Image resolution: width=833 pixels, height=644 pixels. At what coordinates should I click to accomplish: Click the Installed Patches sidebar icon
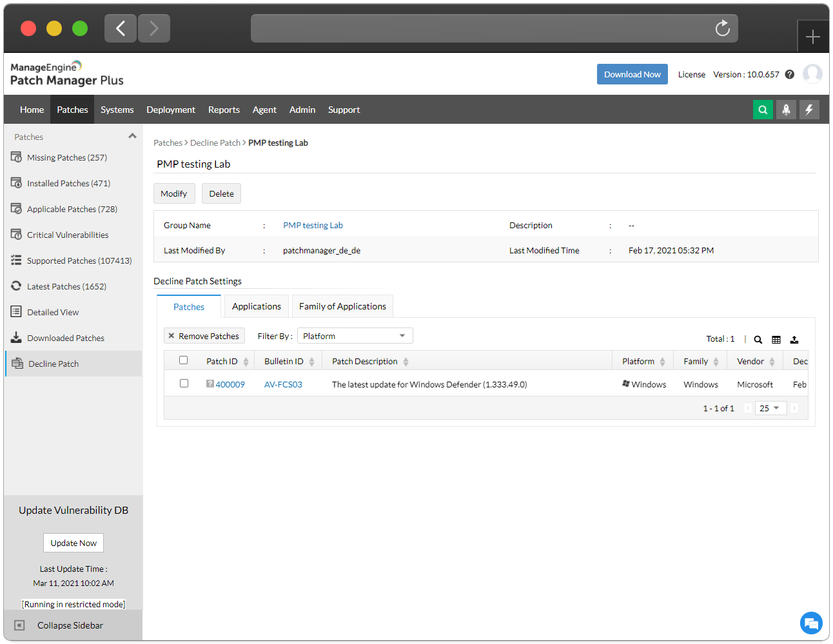click(17, 182)
